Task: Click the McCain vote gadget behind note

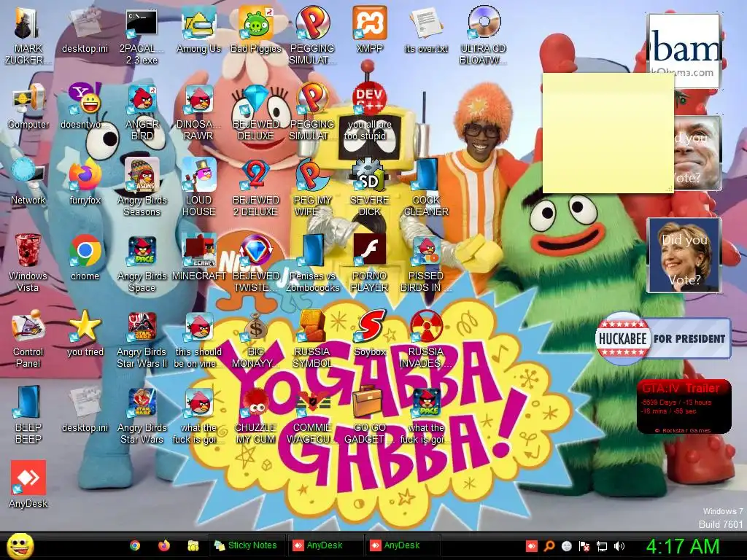Action: pos(697,153)
